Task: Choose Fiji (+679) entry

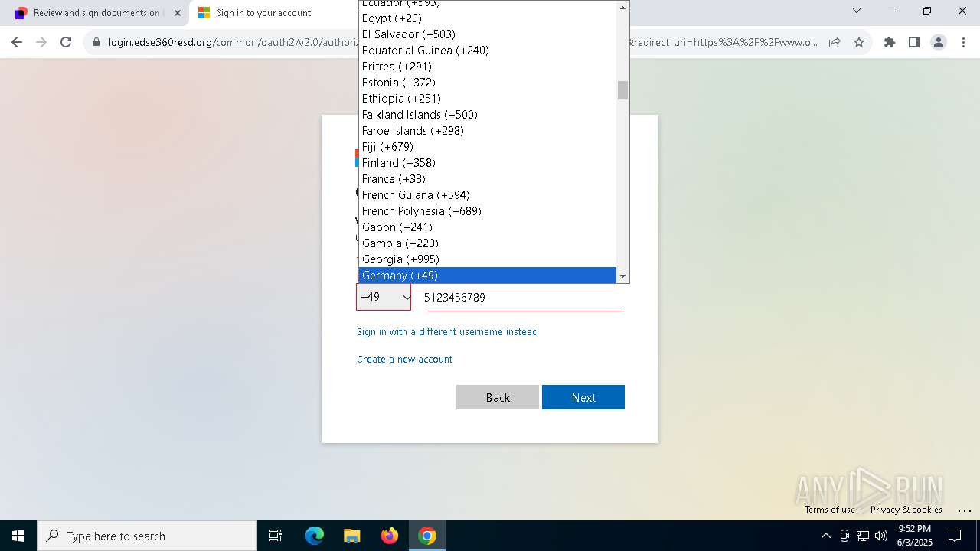Action: pyautogui.click(x=488, y=147)
